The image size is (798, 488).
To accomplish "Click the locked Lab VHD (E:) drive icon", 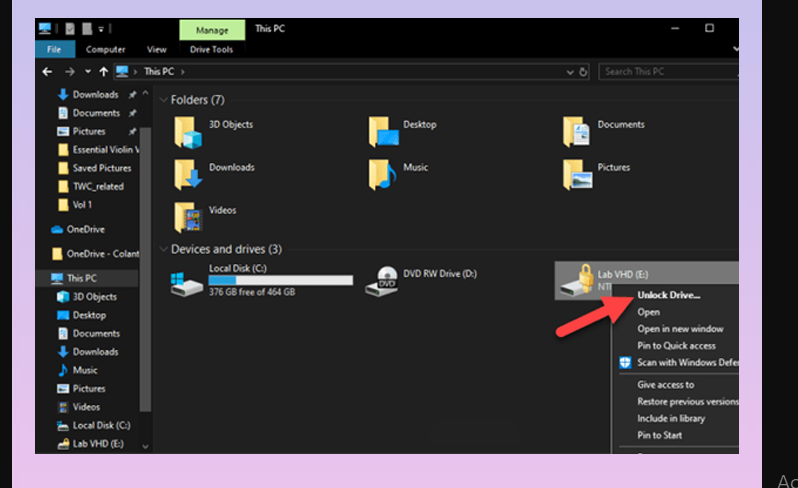I will click(x=573, y=282).
